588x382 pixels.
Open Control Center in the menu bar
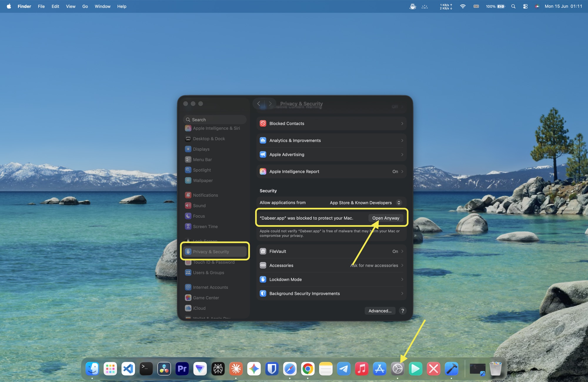click(525, 6)
